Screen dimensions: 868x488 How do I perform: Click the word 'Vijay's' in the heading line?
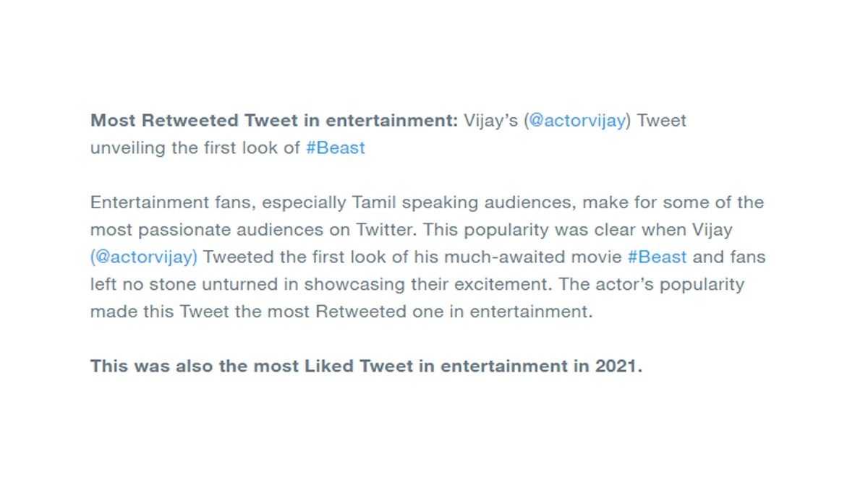[490, 121]
